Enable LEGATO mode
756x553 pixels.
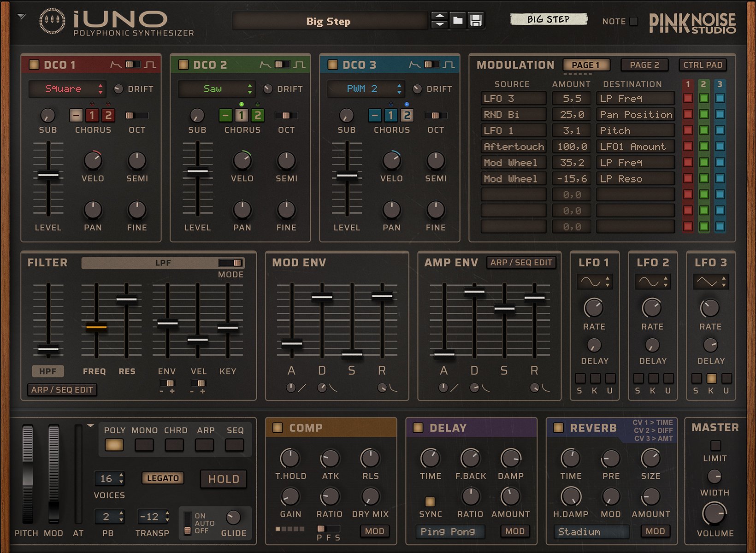(162, 478)
